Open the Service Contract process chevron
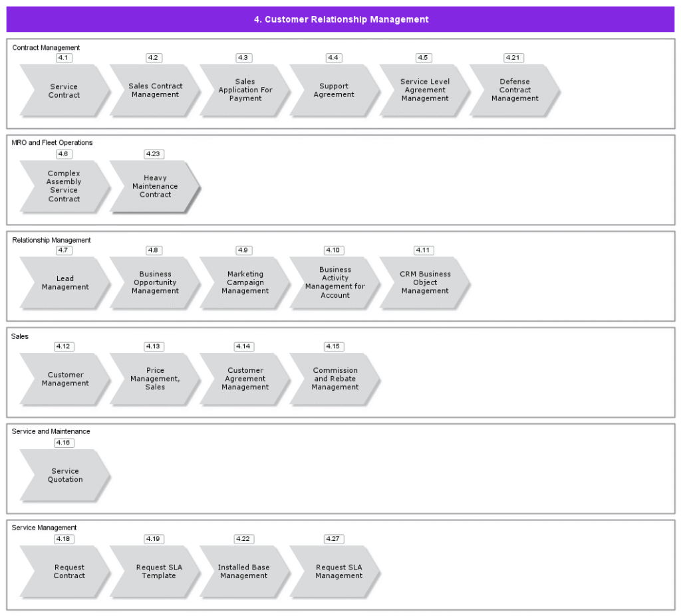681x616 pixels. click(64, 91)
